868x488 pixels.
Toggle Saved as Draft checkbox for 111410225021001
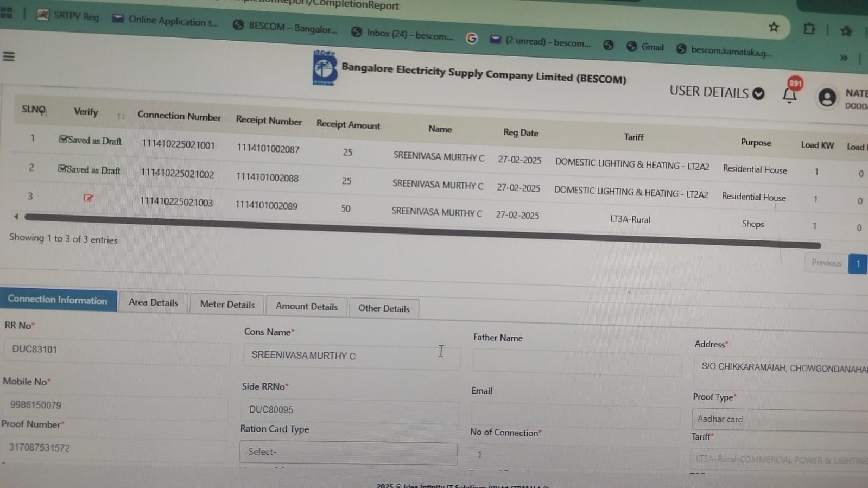tap(63, 140)
